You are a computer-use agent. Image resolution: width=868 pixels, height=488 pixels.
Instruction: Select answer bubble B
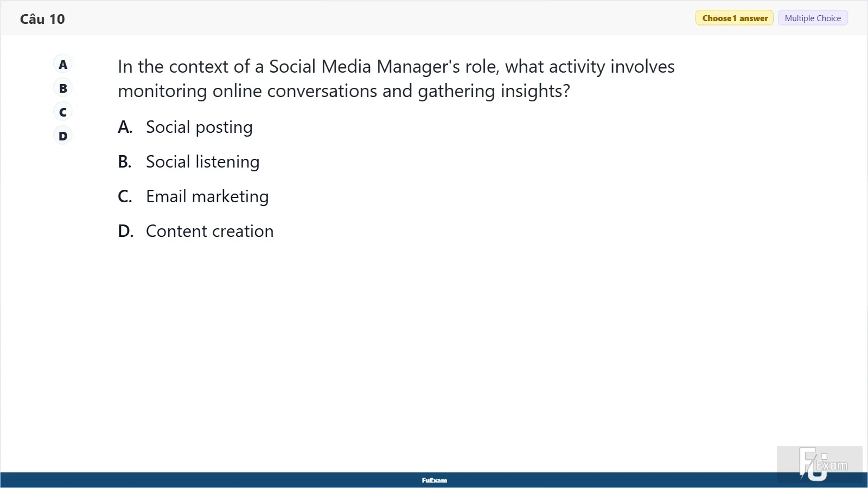[63, 88]
